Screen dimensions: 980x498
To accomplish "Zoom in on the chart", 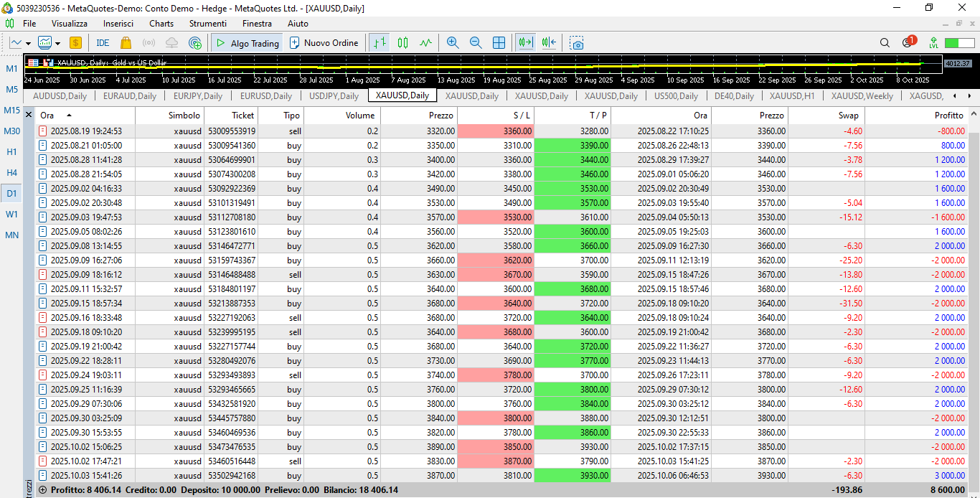I will [x=453, y=43].
